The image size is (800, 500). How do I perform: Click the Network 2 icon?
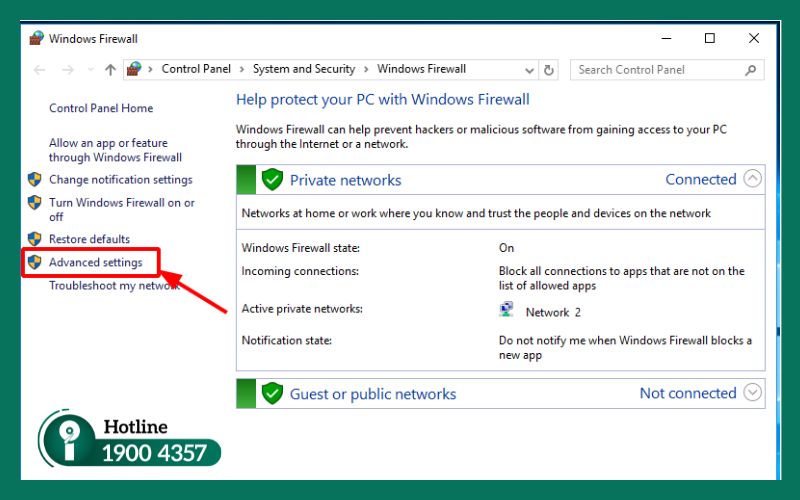click(x=506, y=310)
